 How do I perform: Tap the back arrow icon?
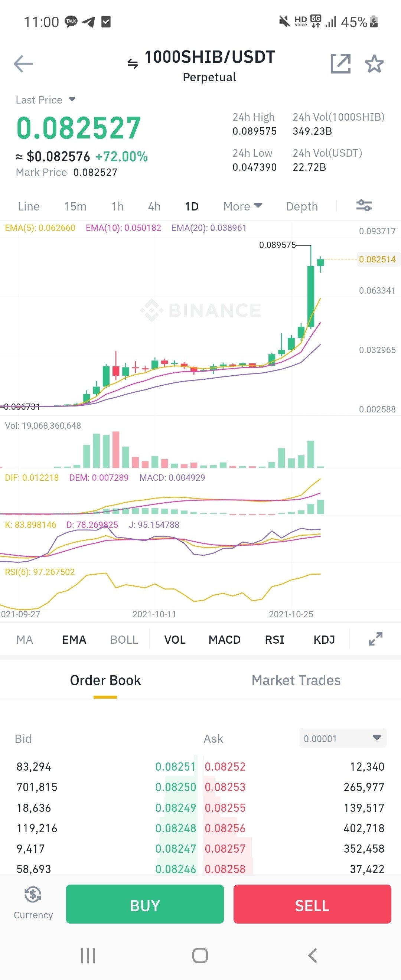[x=24, y=63]
